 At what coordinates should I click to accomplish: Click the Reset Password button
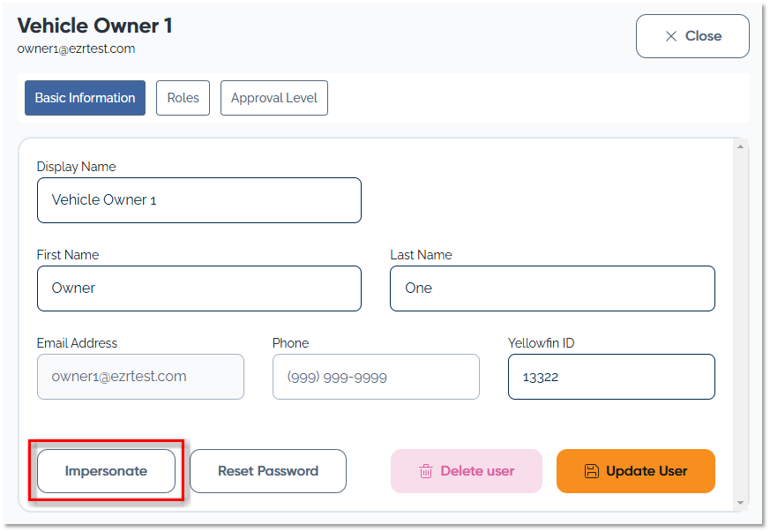pyautogui.click(x=268, y=471)
